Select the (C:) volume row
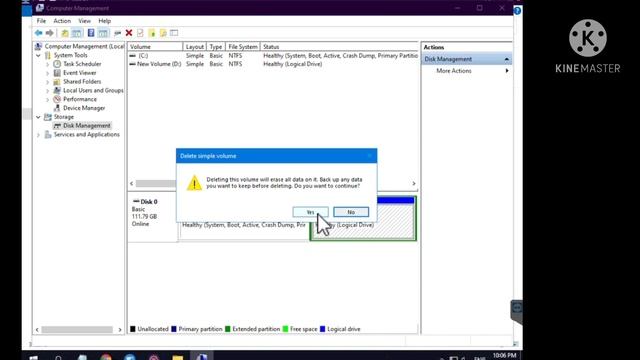Viewport: 640px width, 360px height. coord(273,56)
